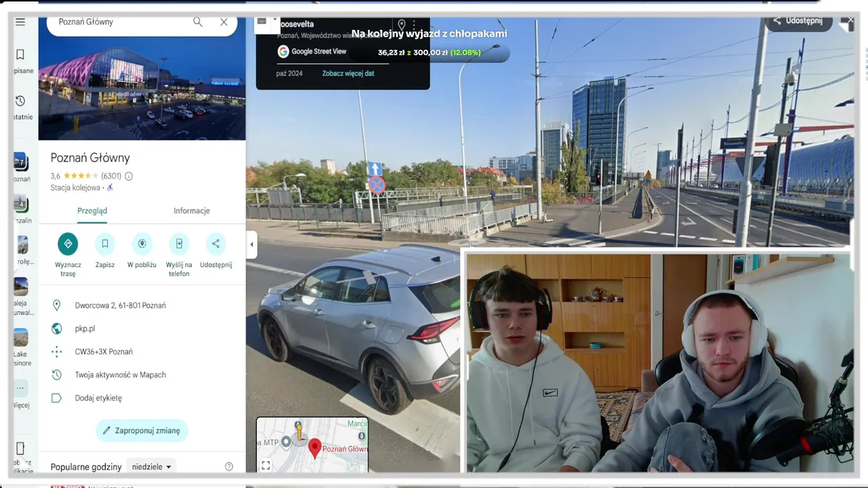Collapse the side panel arrow
868x488 pixels.
click(x=252, y=245)
